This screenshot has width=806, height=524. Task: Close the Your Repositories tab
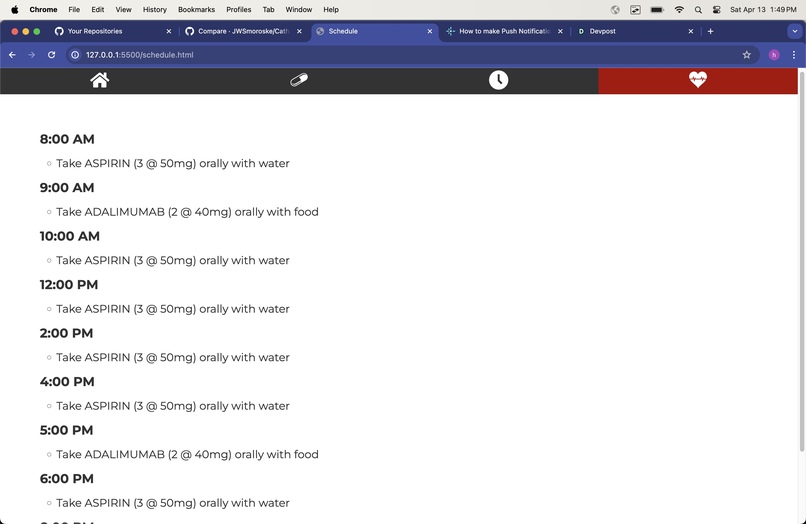tap(169, 31)
